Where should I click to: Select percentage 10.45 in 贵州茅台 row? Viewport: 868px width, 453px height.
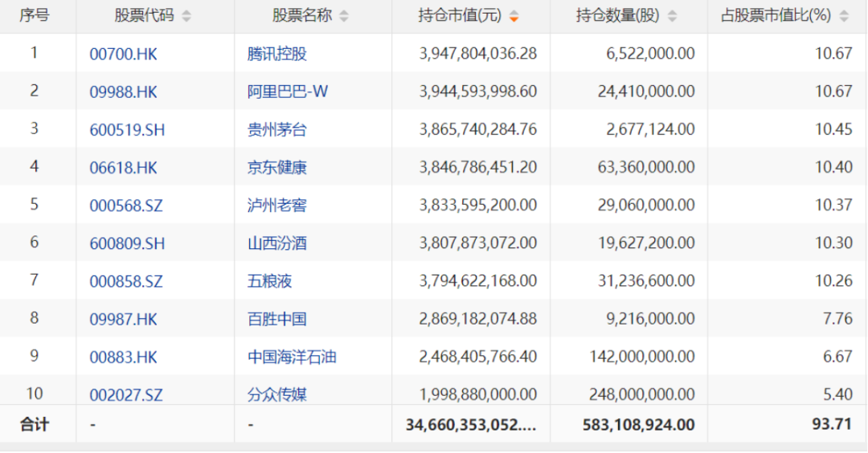(833, 129)
